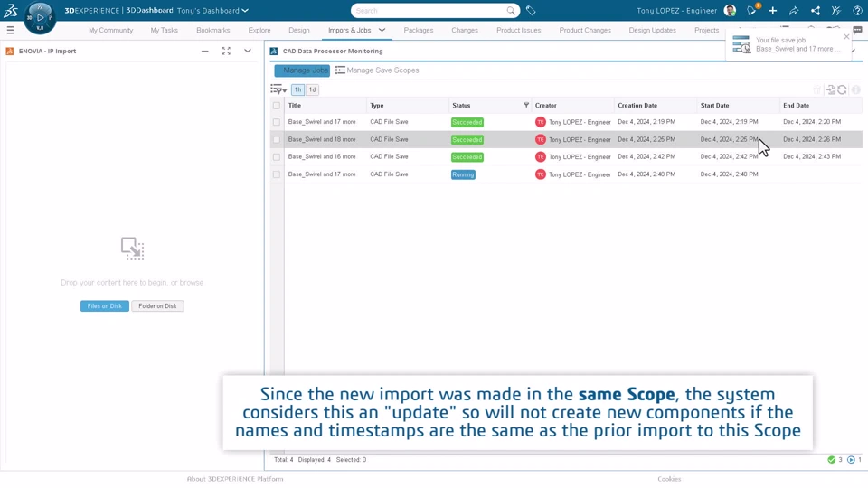Click the tools/wrench icon in header
The image size is (868, 488).
(836, 11)
